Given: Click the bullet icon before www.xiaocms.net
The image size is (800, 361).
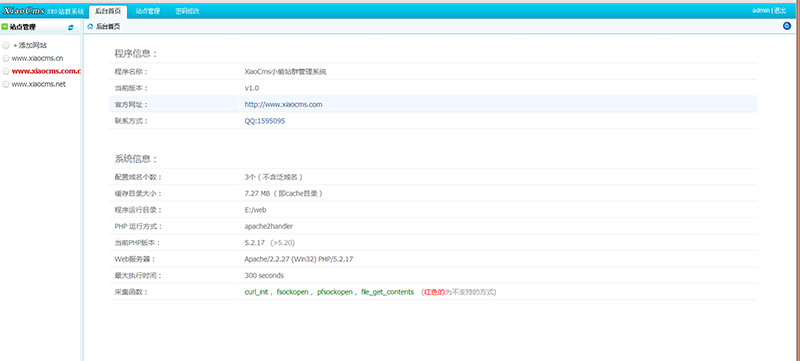Looking at the screenshot, I should [6, 85].
